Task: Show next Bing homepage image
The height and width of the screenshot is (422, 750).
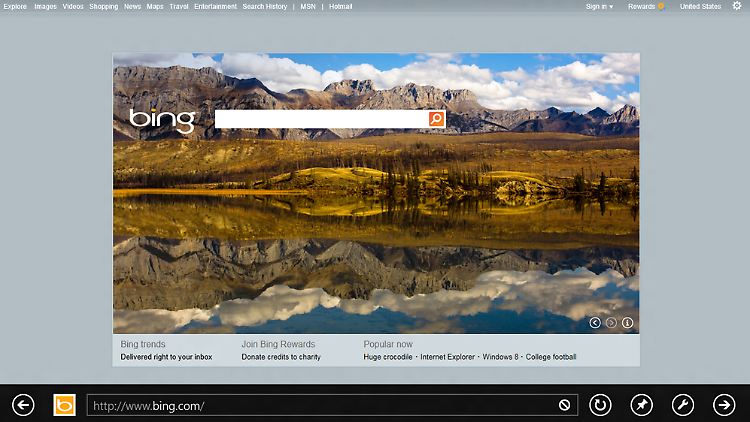Action: point(611,322)
